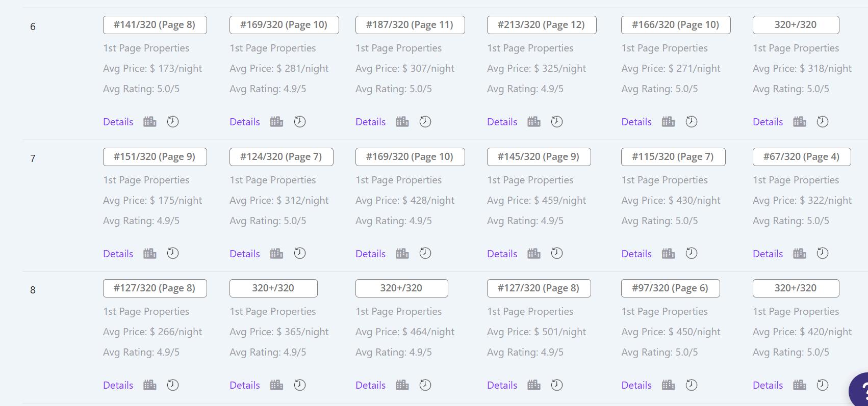The width and height of the screenshot is (868, 406).
Task: Click 320+/320 button above $365/night
Action: [x=273, y=288]
